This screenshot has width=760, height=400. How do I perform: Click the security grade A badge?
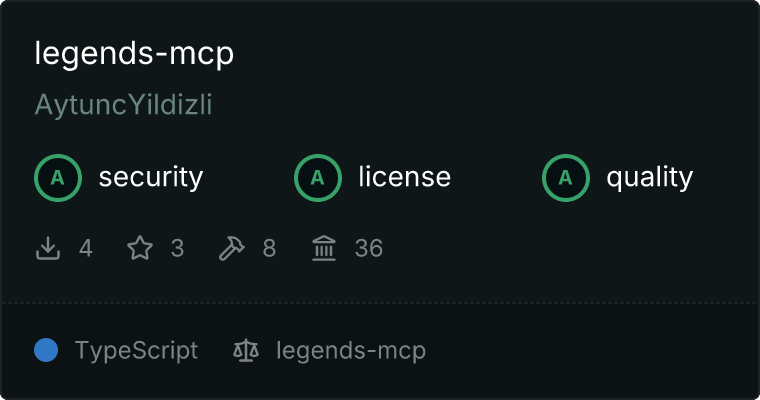pos(58,178)
